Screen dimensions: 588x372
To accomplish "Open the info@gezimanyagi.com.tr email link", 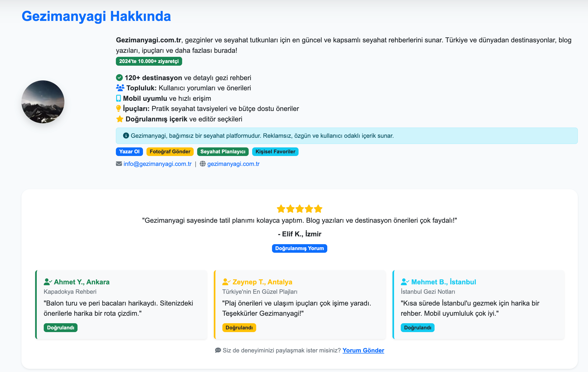I will 157,164.
